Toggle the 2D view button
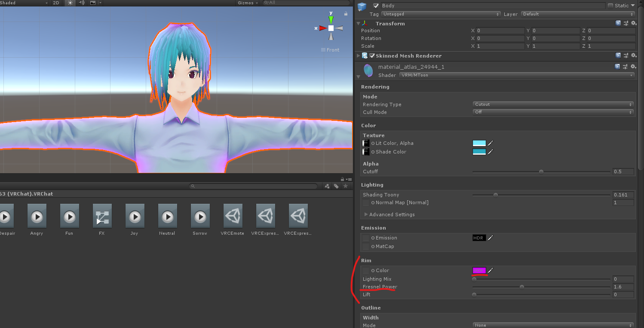The width and height of the screenshot is (644, 328). [x=56, y=3]
